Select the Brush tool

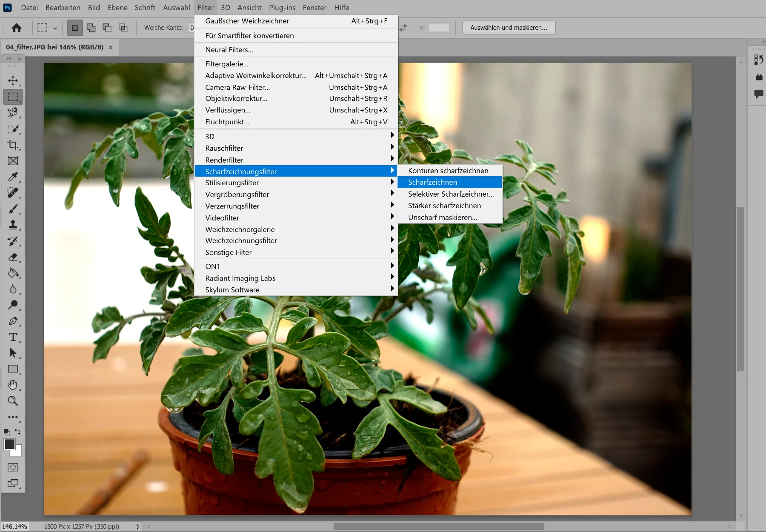[13, 209]
